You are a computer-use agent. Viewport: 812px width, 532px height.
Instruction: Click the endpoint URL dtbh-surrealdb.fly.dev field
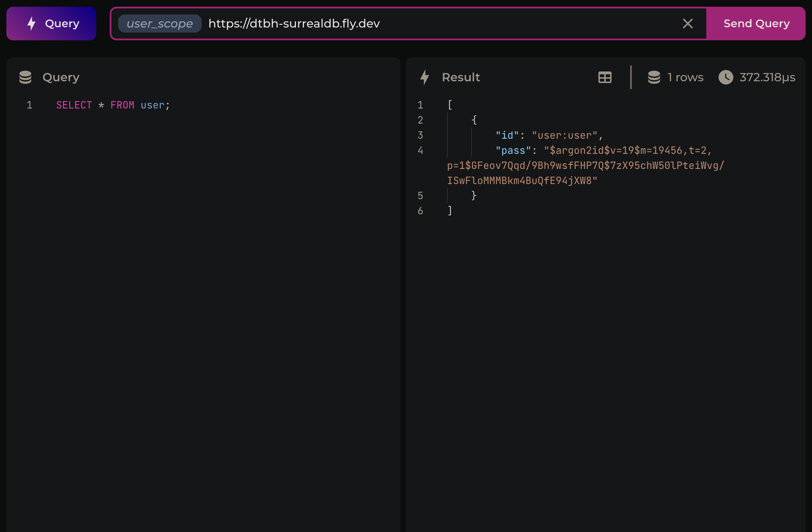(x=294, y=24)
